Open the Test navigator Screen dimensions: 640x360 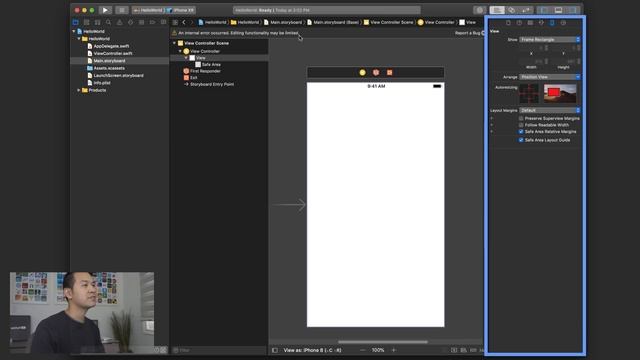tap(131, 22)
